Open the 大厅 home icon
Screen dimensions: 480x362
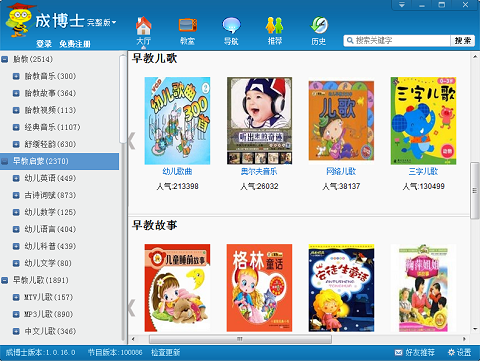(144, 26)
